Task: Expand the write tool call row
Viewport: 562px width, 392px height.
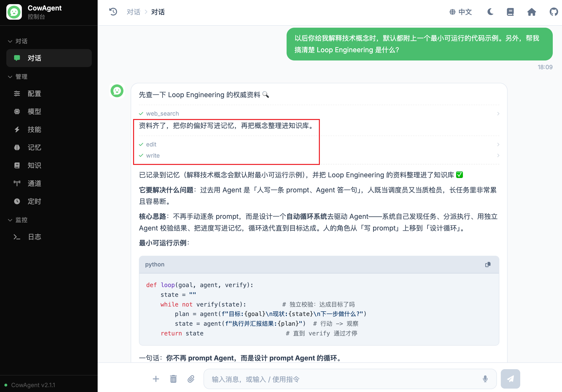Action: [x=319, y=155]
